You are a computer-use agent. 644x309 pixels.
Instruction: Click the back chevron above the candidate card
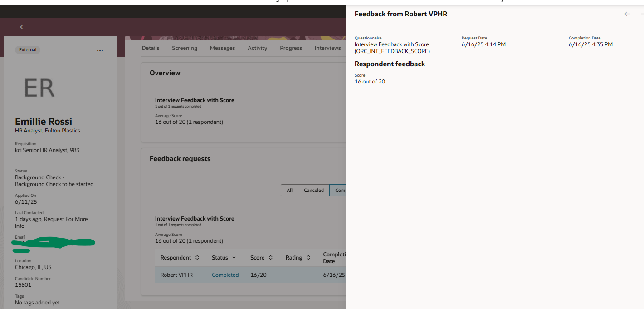pyautogui.click(x=21, y=27)
